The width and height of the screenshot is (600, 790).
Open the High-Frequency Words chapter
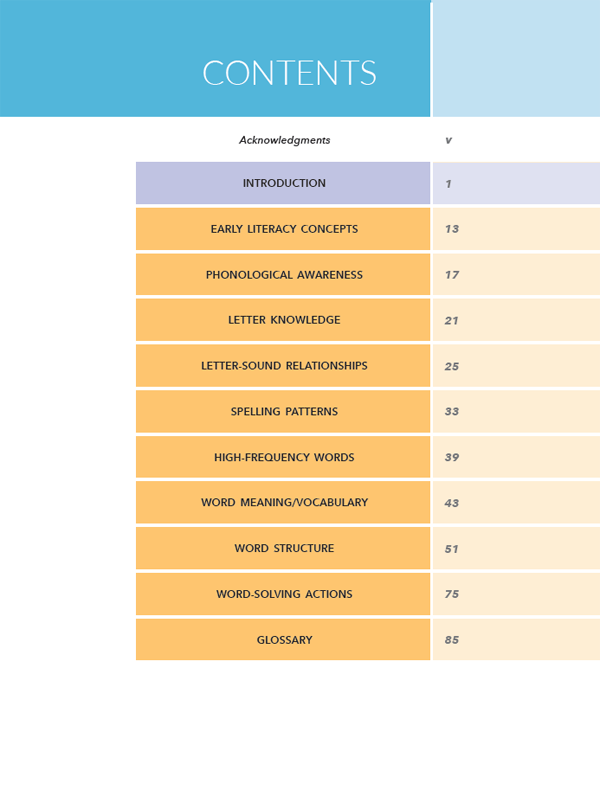(284, 457)
